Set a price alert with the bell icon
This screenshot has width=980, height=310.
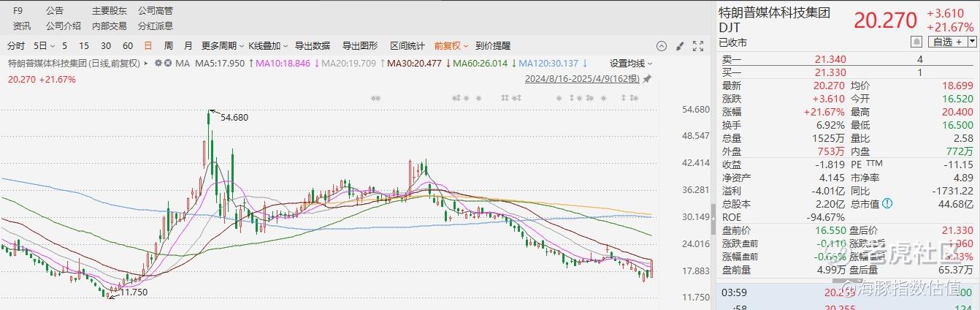tap(916, 42)
